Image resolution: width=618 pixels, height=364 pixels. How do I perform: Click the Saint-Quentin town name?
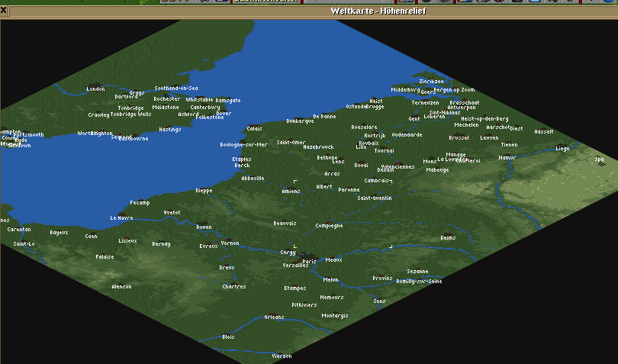[375, 198]
